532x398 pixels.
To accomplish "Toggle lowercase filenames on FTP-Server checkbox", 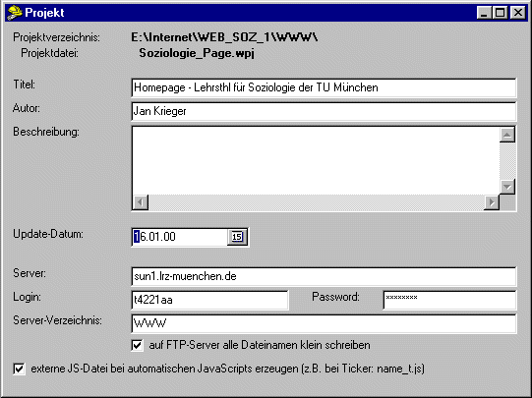I will [x=137, y=346].
